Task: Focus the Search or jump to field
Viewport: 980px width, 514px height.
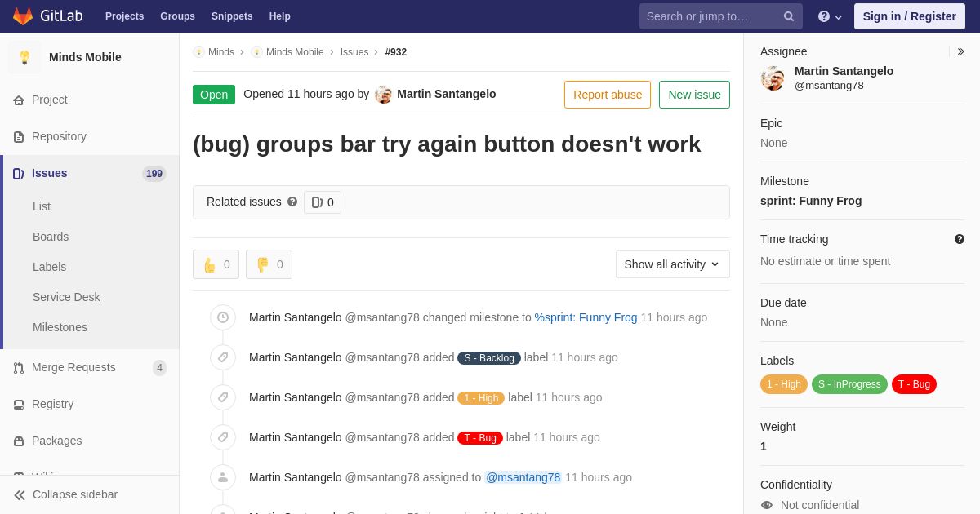Action: [721, 16]
